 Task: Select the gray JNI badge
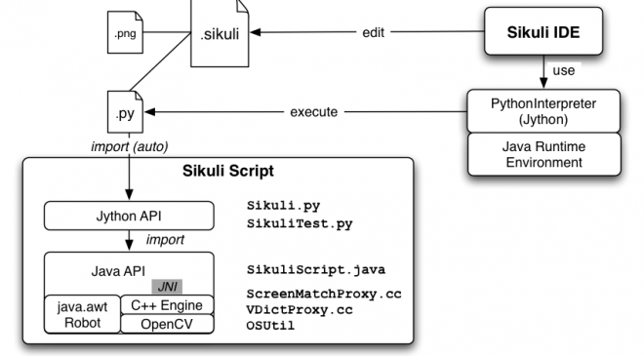[167, 287]
